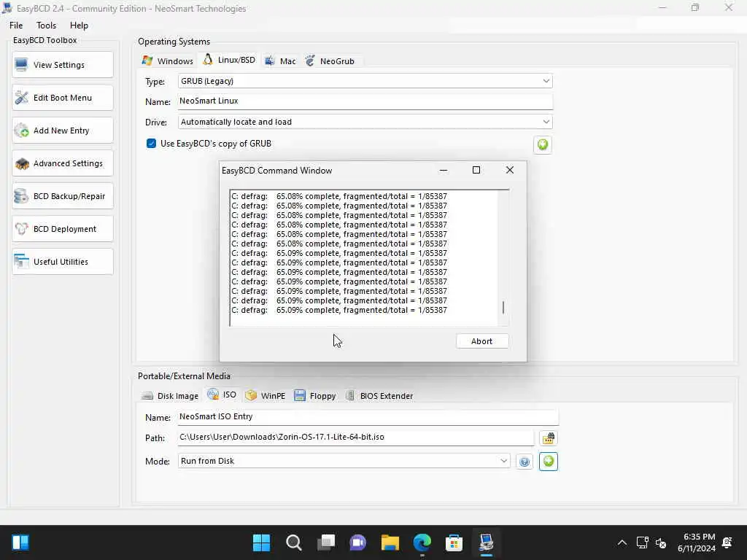Switch to the BIOS Extender tab

379,396
